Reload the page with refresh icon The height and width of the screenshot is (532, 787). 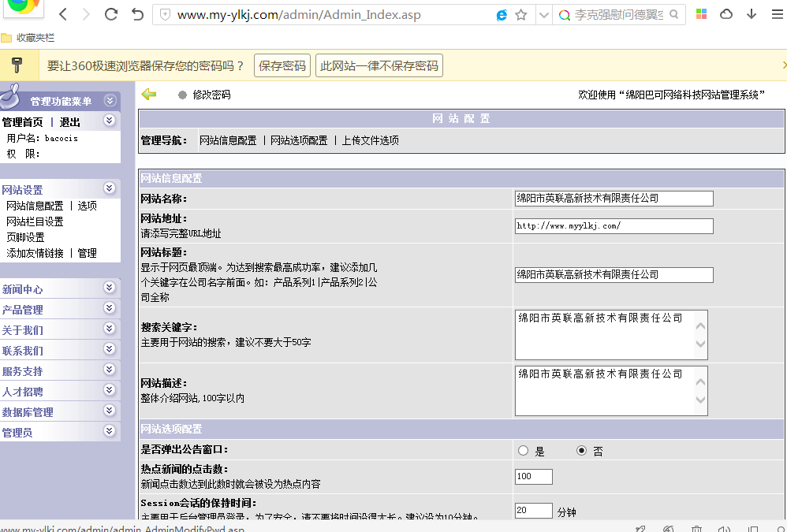tap(111, 14)
